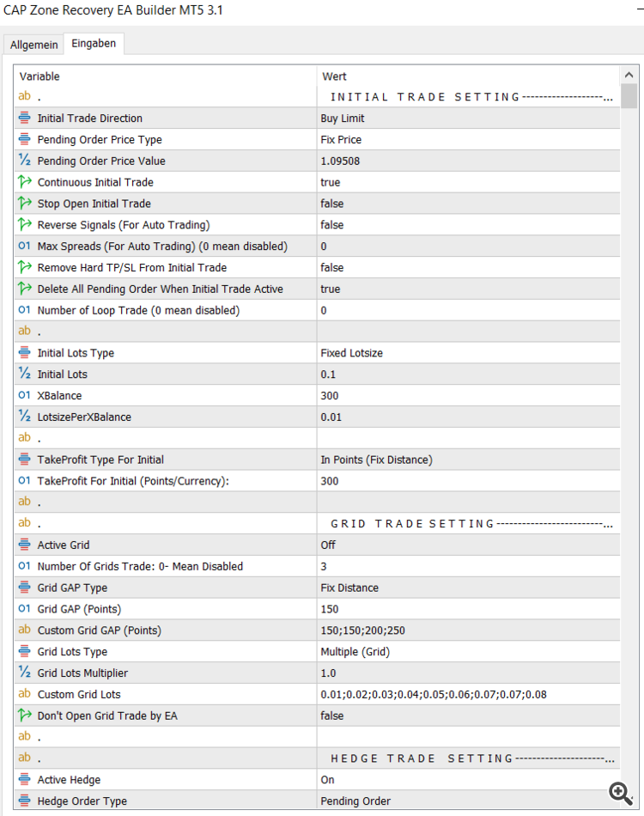Image resolution: width=644 pixels, height=816 pixels.
Task: Click enum icon for Pending Order Price Type
Action: pos(24,139)
